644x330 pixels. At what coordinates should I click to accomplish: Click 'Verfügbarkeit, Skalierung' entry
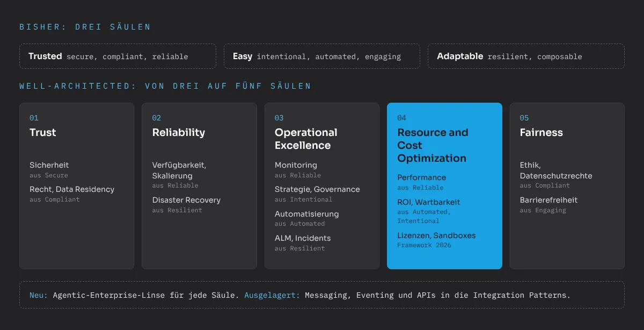(x=179, y=170)
